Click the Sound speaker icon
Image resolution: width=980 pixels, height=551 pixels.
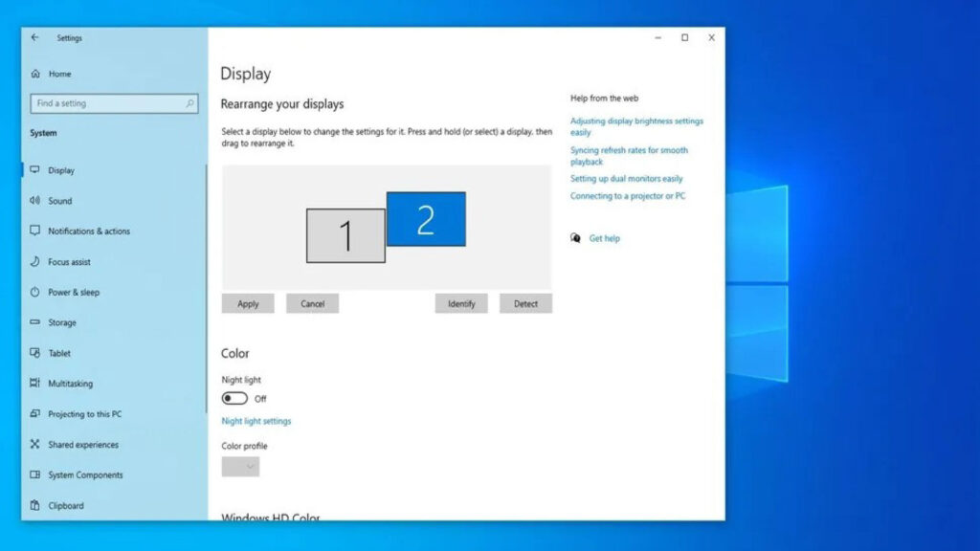[35, 201]
